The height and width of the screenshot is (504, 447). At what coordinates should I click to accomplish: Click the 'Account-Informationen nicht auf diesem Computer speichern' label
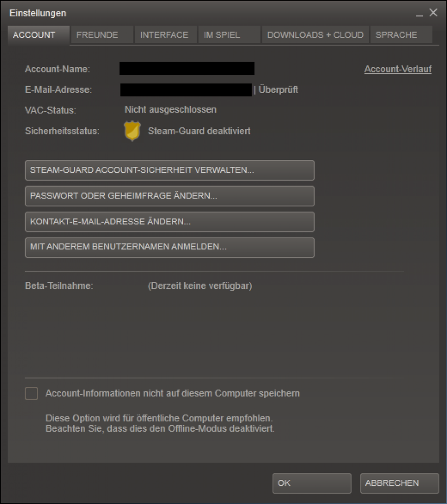(172, 393)
